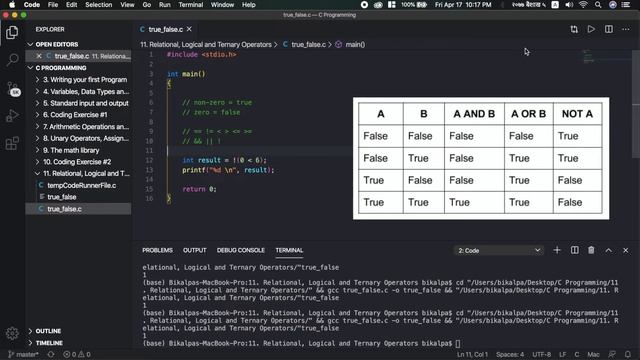Open notifications bell in status bar
This screenshot has height=360, width=640.
tap(628, 354)
